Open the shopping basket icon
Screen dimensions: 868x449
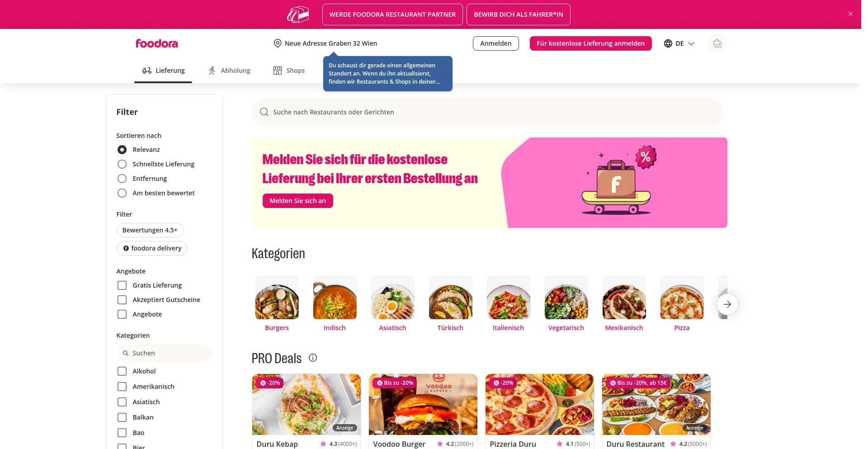[717, 43]
